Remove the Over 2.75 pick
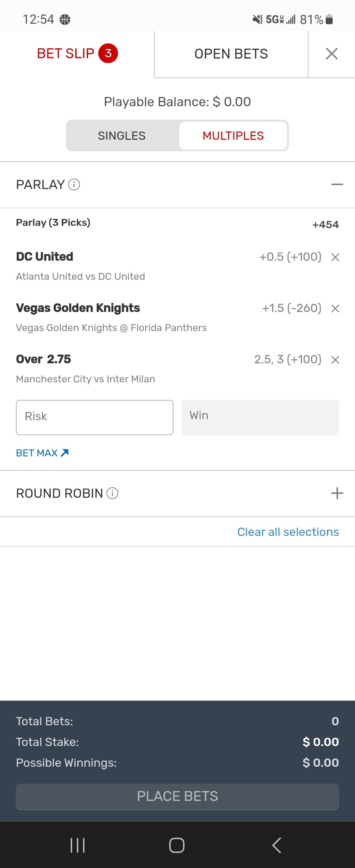 tap(335, 360)
